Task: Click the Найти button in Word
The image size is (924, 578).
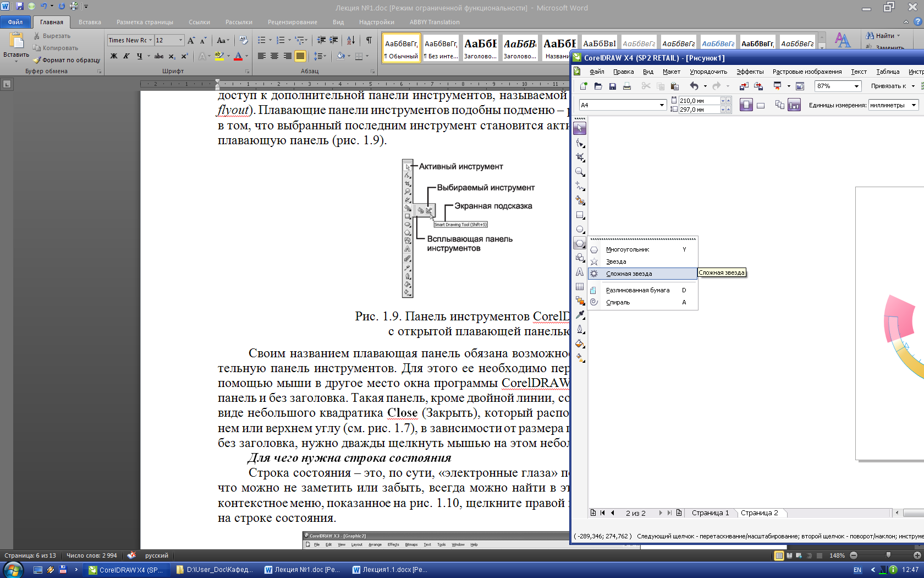Action: 883,36
